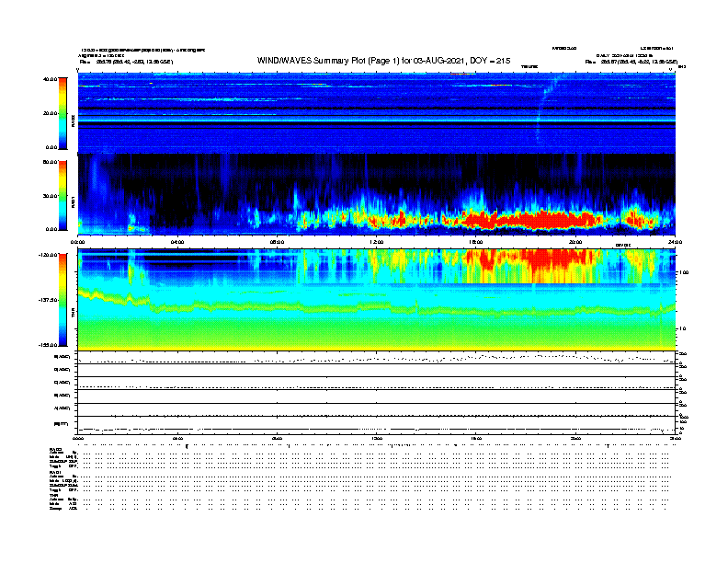The width and height of the screenshot is (728, 563).
Task: Click the 100 frequency tick right of TNR
Action: [x=684, y=273]
